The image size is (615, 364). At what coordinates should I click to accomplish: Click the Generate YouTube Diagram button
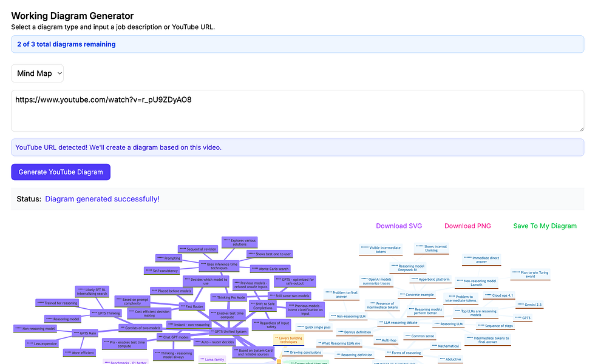point(60,172)
